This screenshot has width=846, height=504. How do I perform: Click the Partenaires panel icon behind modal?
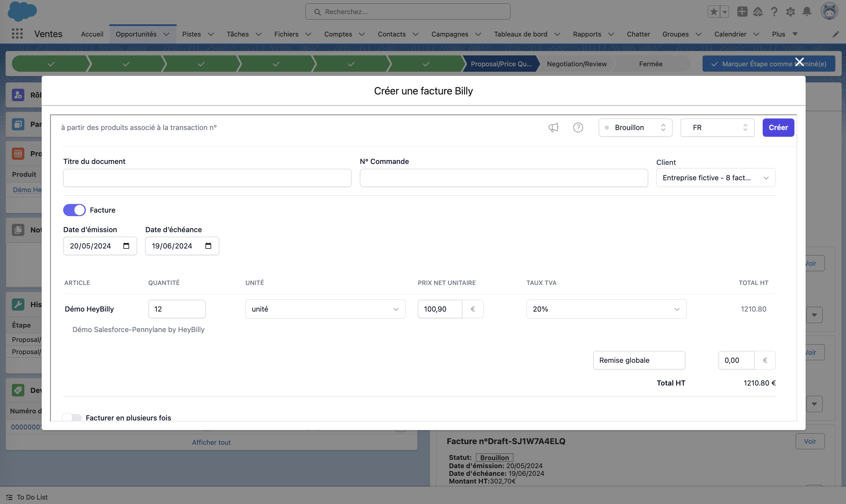[x=18, y=124]
